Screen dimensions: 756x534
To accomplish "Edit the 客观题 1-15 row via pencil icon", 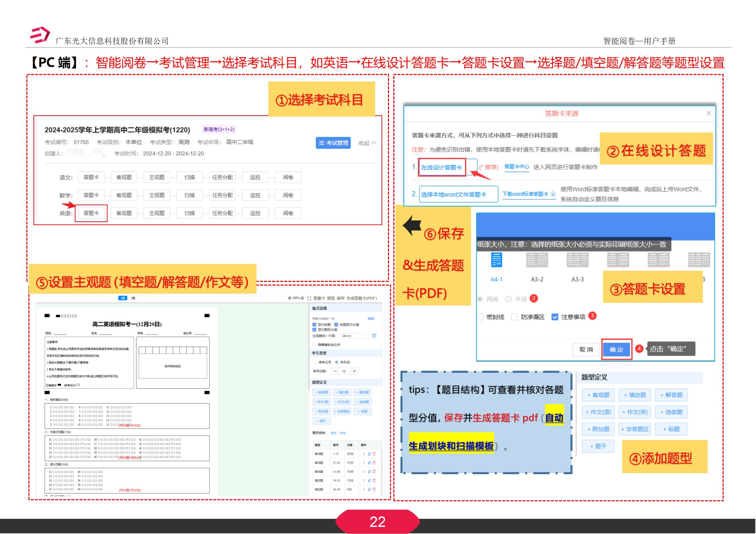I will (369, 454).
